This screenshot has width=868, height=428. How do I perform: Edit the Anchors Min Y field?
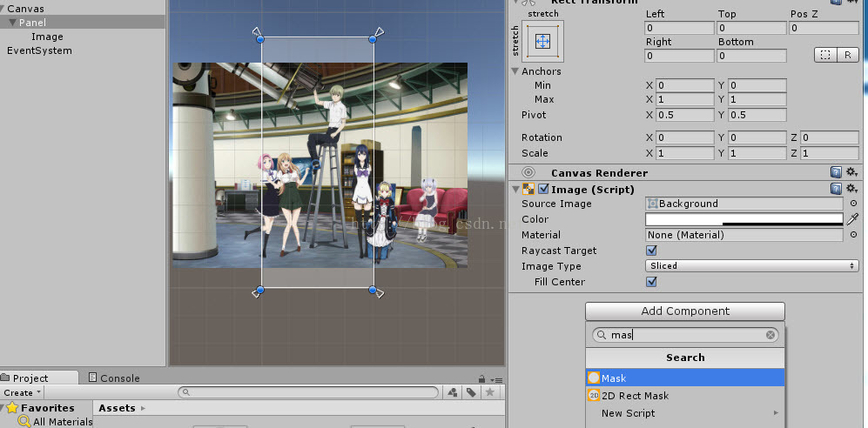click(757, 85)
